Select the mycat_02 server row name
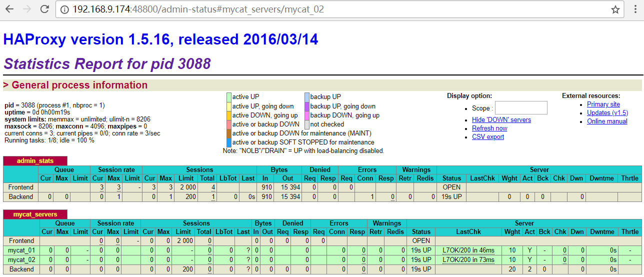 21,259
